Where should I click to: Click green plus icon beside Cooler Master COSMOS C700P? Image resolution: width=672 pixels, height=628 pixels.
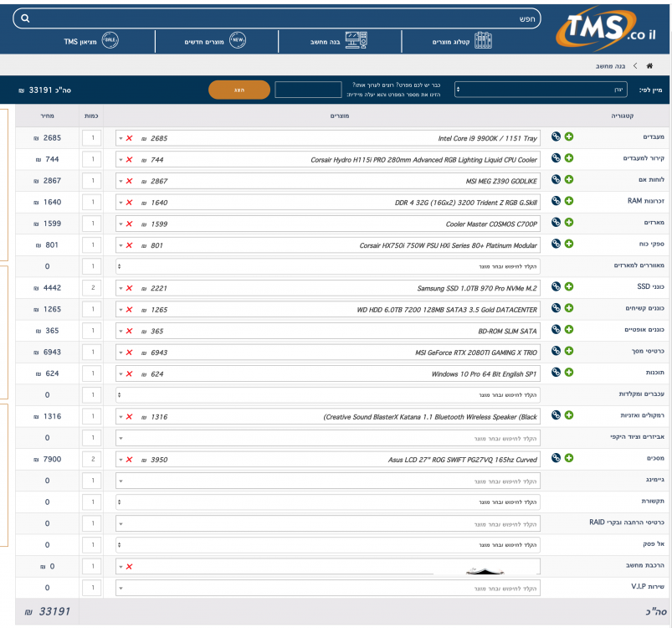pyautogui.click(x=569, y=223)
